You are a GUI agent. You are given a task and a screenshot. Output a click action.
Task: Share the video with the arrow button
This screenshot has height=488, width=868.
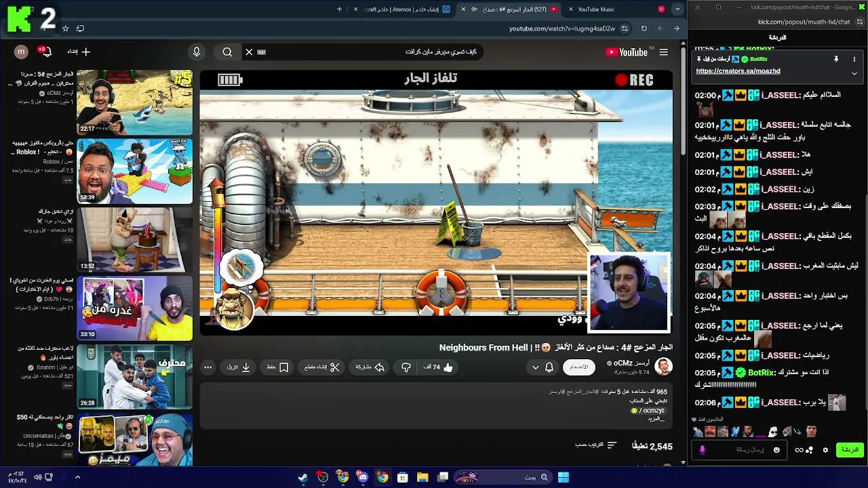(370, 367)
